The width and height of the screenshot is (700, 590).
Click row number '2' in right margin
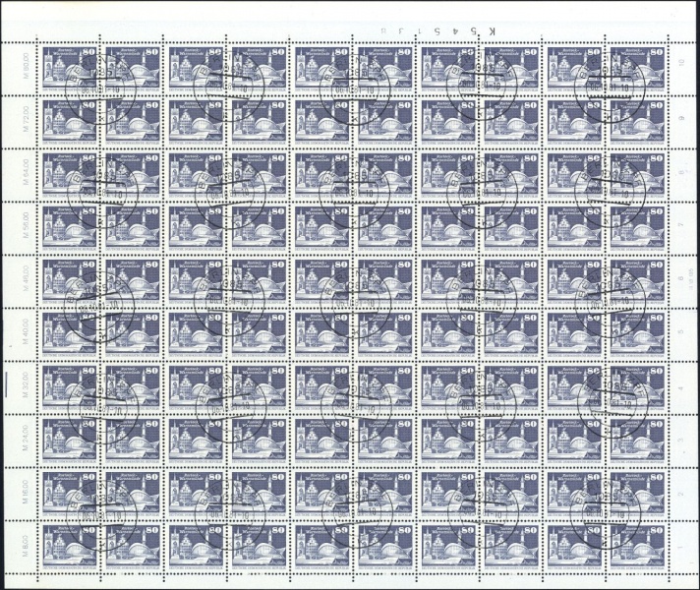[x=680, y=495]
